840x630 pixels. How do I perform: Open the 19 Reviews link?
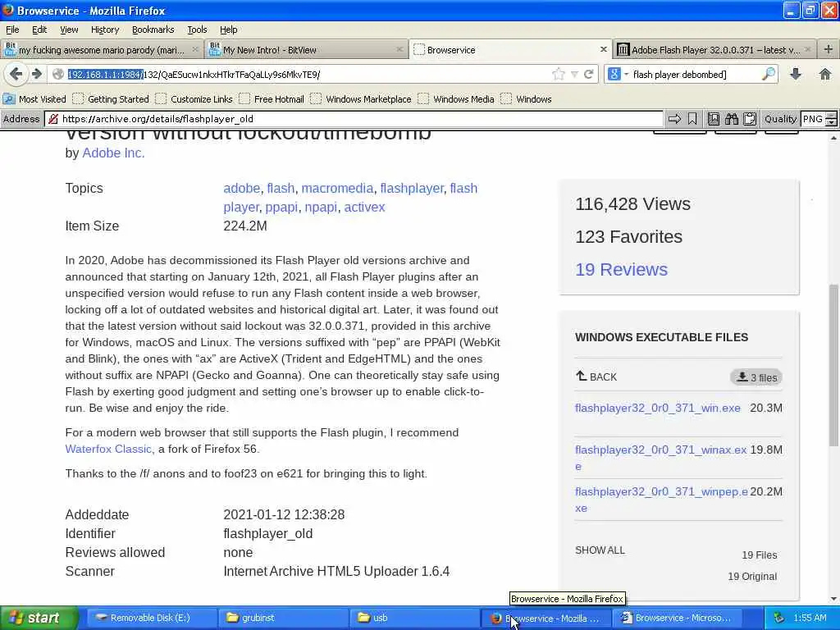[x=622, y=269]
